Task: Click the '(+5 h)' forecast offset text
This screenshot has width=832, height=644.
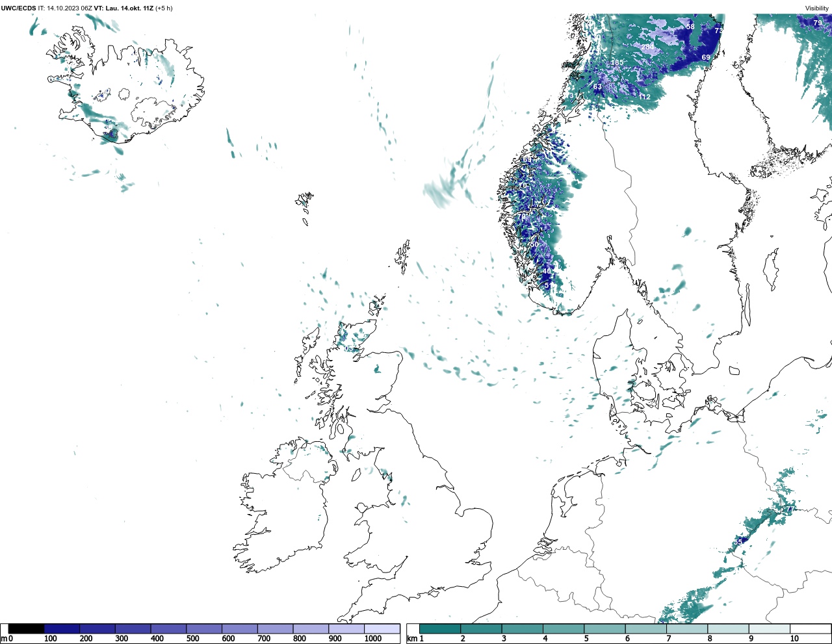Action: [164, 8]
